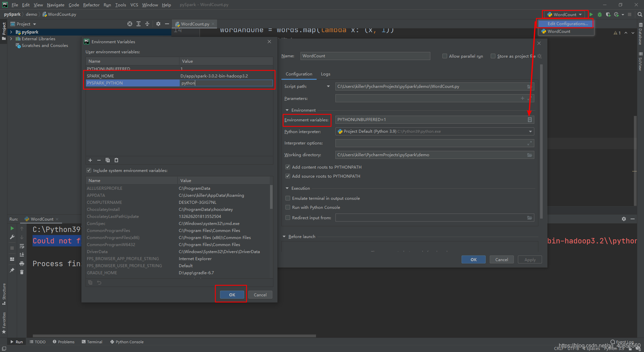This screenshot has width=644, height=352.
Task: Enable Run with Python Console checkbox
Action: coord(288,207)
